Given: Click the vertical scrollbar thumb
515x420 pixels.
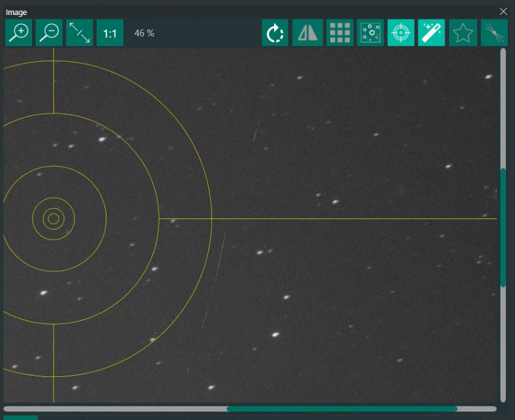Looking at the screenshot, I should tap(503, 227).
